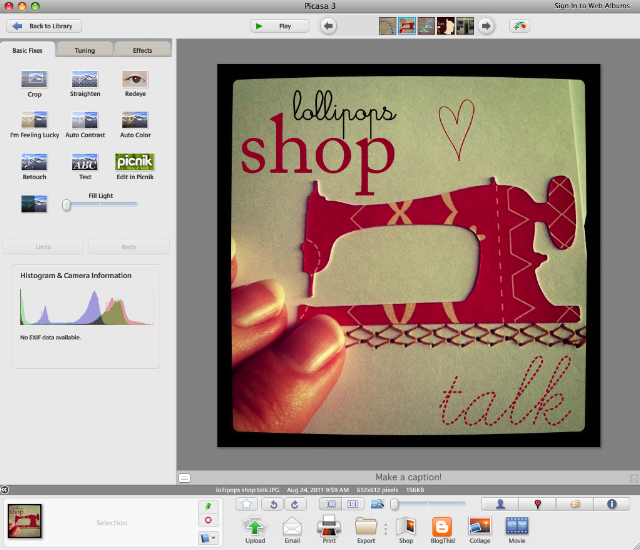
Task: Open the add-to-album dropdown
Action: [208, 538]
